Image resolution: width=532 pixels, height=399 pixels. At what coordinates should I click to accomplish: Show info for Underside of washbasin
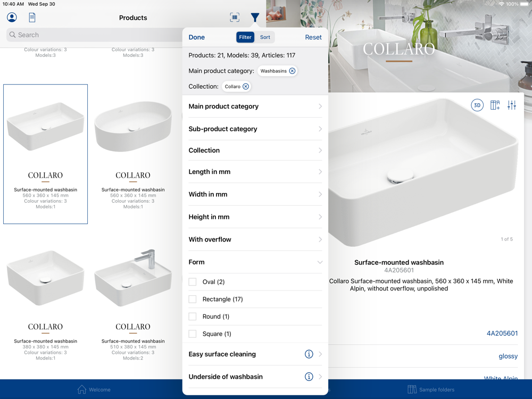click(309, 377)
